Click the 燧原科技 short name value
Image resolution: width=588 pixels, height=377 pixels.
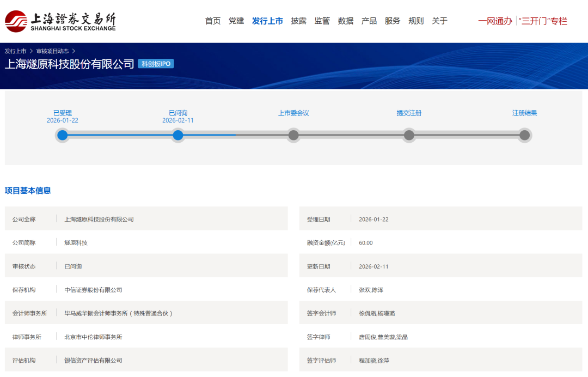(x=76, y=242)
